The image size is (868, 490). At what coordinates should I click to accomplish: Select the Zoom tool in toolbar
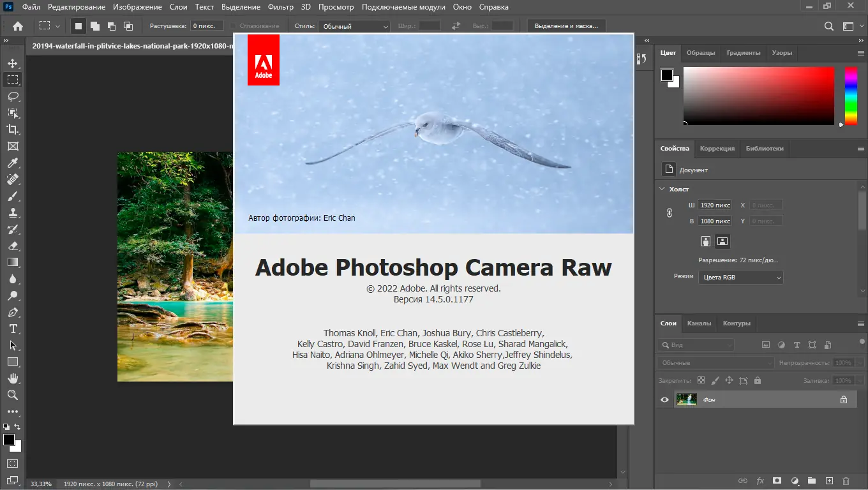point(12,395)
